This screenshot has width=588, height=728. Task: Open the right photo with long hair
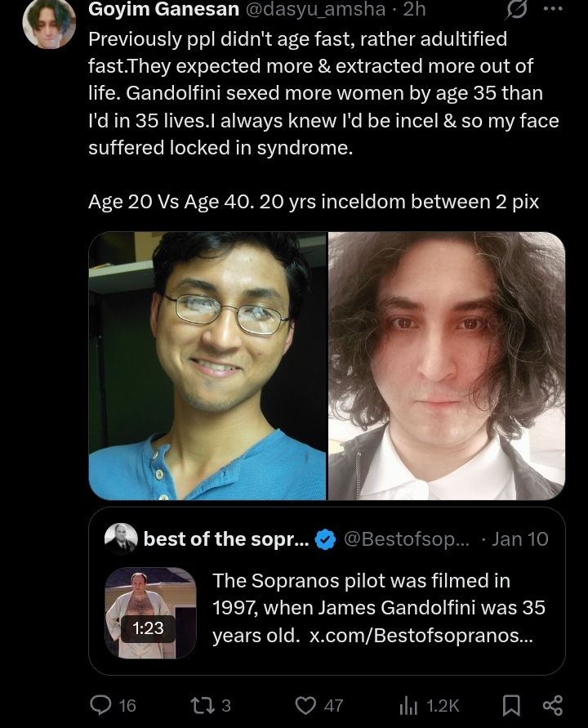point(447,366)
